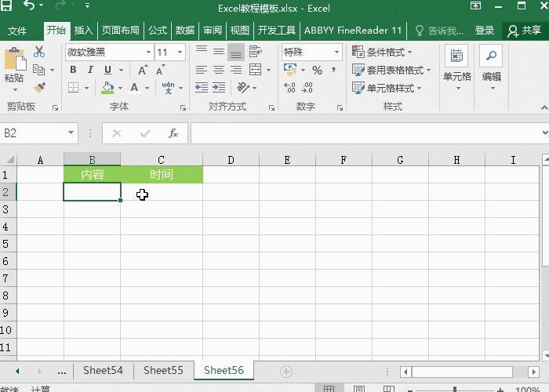Click 登录 sign-in link
Screen dimensions: 549x392
(x=485, y=31)
